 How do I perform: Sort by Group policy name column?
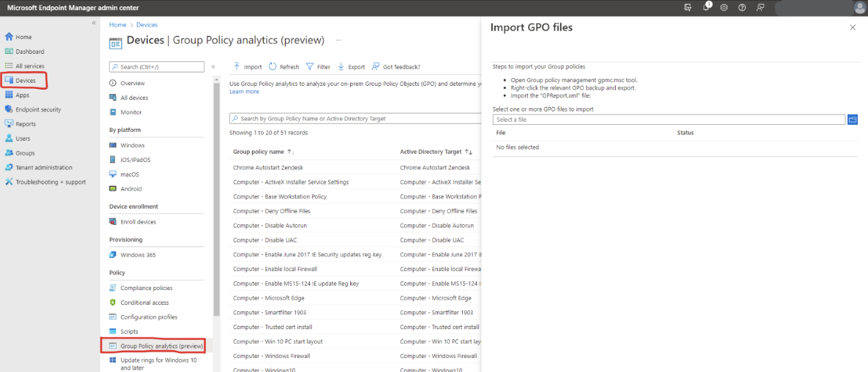264,152
